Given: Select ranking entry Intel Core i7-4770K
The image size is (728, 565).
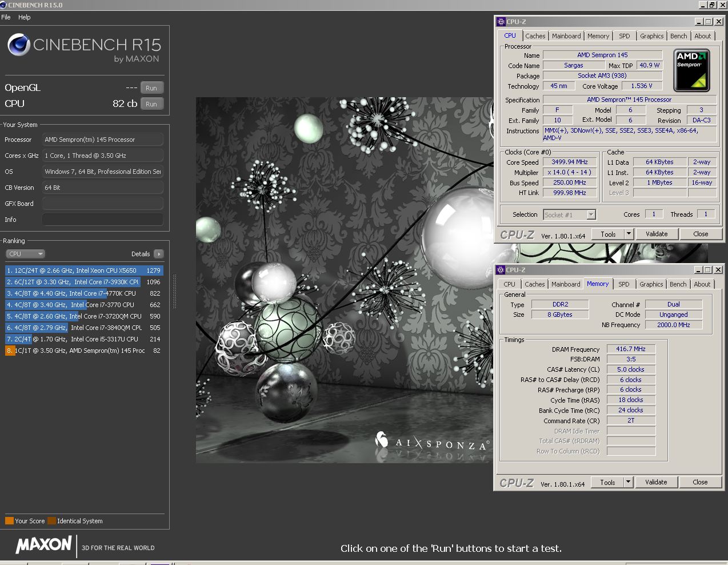Looking at the screenshot, I should point(84,293).
